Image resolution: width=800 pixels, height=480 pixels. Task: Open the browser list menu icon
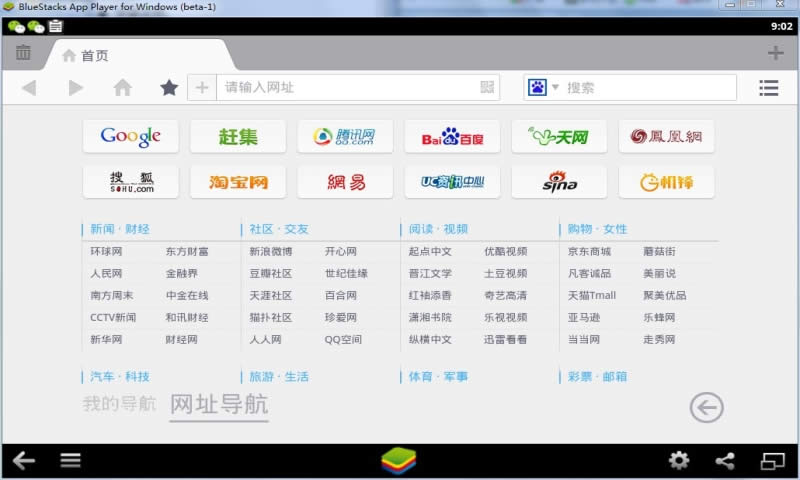coord(768,88)
